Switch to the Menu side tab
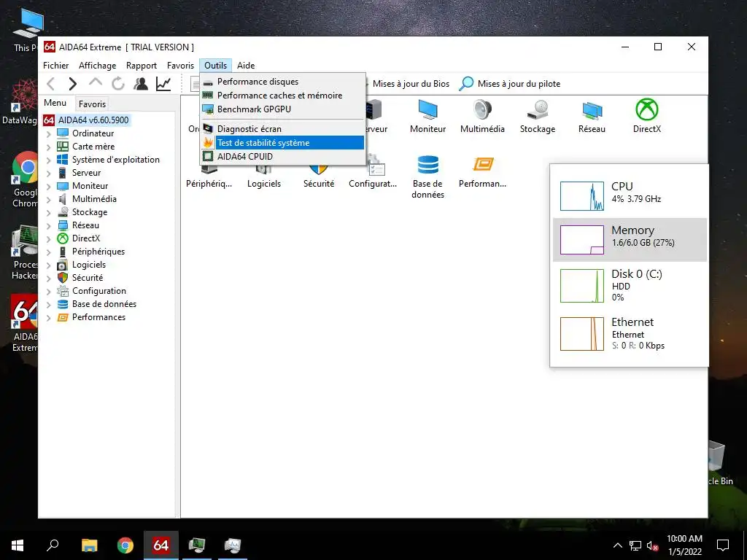 click(55, 103)
